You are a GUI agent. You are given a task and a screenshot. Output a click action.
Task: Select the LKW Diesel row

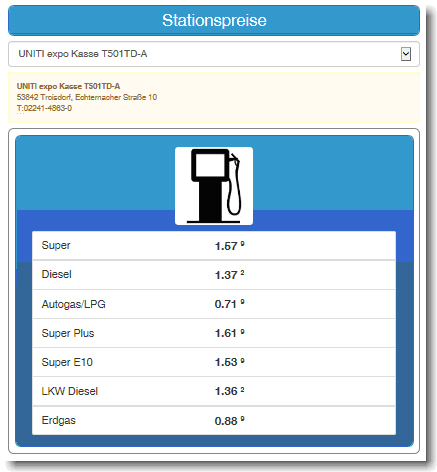pos(214,391)
